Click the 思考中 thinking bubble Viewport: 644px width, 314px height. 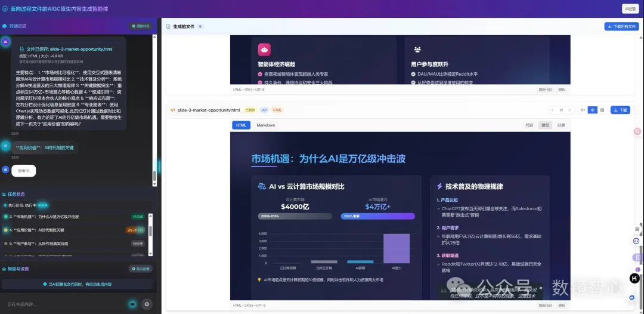point(23,171)
